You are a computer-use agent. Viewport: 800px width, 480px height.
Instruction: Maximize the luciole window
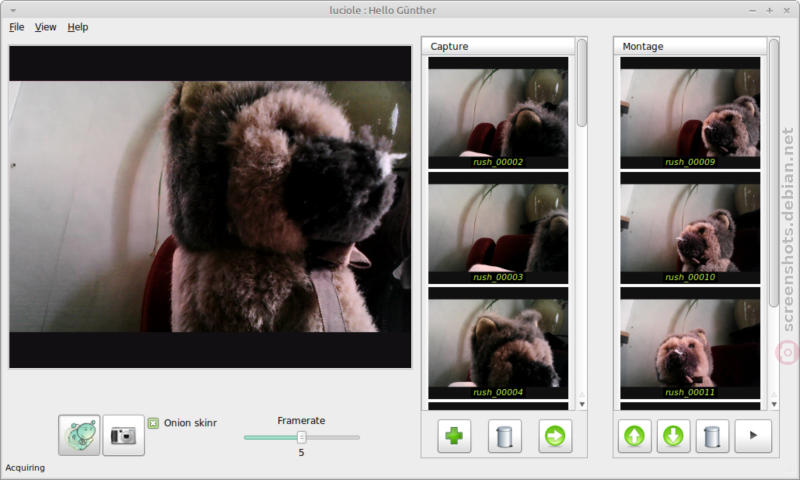(769, 10)
